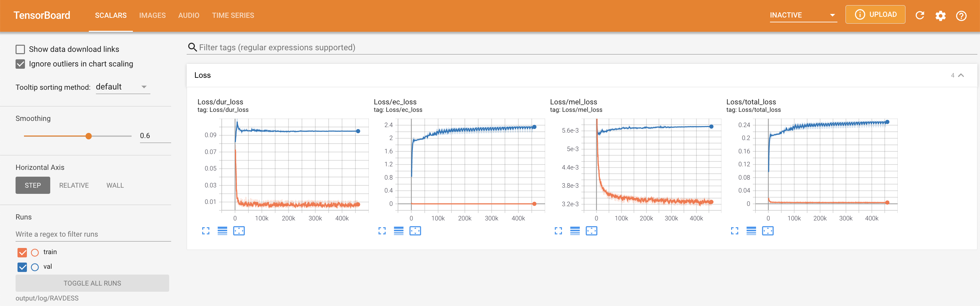This screenshot has height=306, width=980.
Task: Select only the val run radio button
Action: 35,267
